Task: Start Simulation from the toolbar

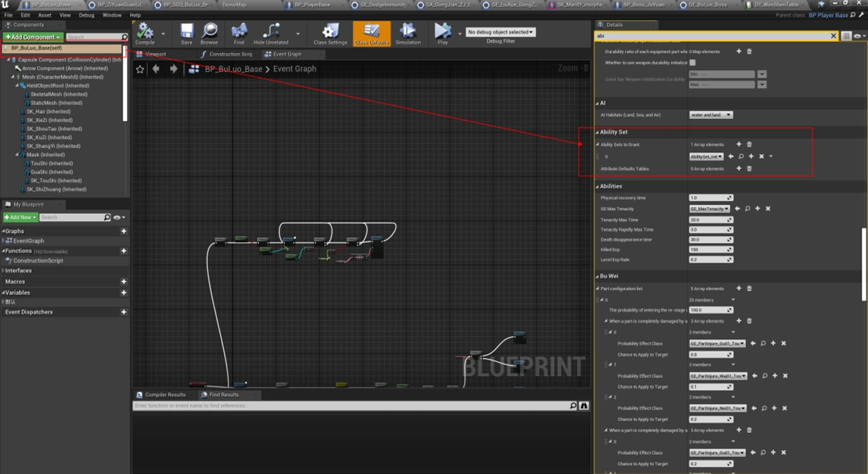Action: 408,33
